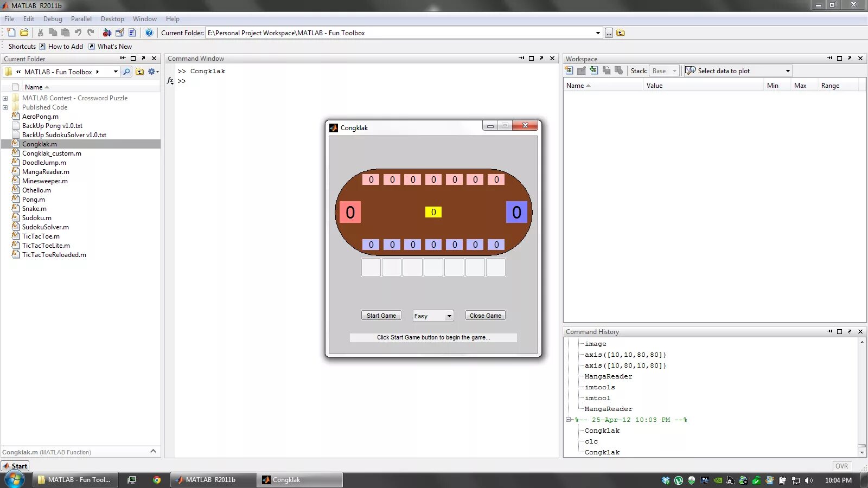868x488 pixels.
Task: Expand the Current Folder path dropdown
Action: click(x=598, y=33)
